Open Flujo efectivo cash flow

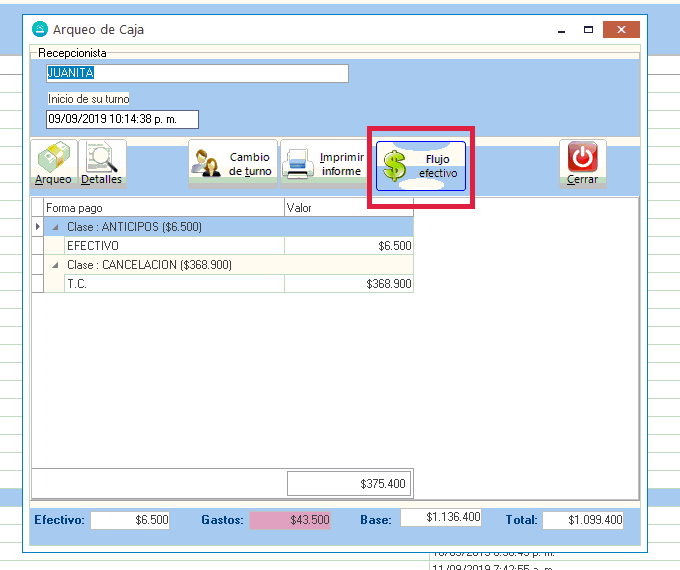(x=420, y=165)
